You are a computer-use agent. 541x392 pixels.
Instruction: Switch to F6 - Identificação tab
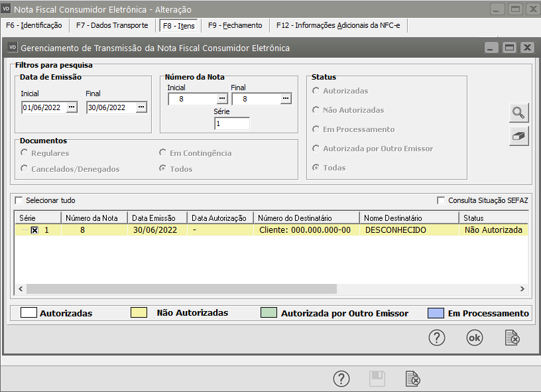click(33, 26)
